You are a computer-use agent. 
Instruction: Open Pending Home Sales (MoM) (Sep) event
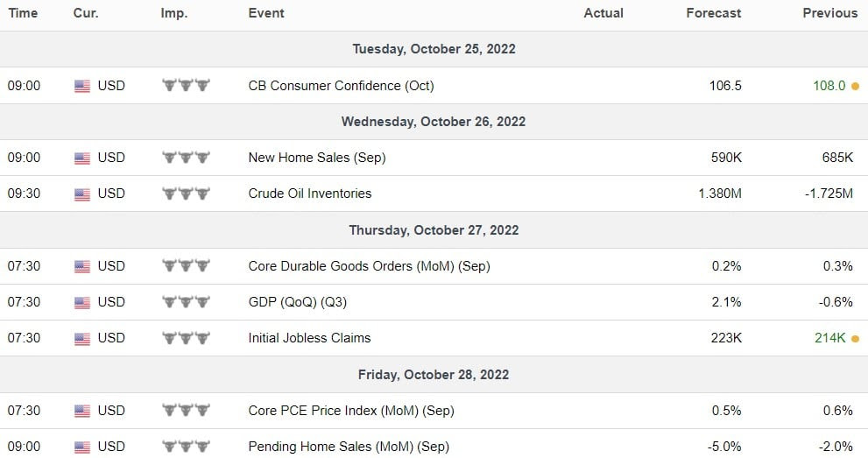[x=349, y=447]
